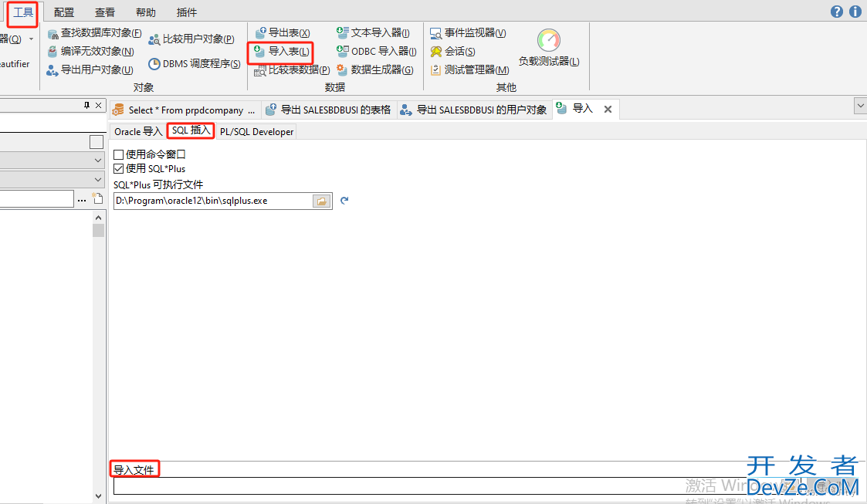This screenshot has width=867, height=504.
Task: Switch to 导出 SALESBDBUSI 的表格 tab
Action: (328, 110)
